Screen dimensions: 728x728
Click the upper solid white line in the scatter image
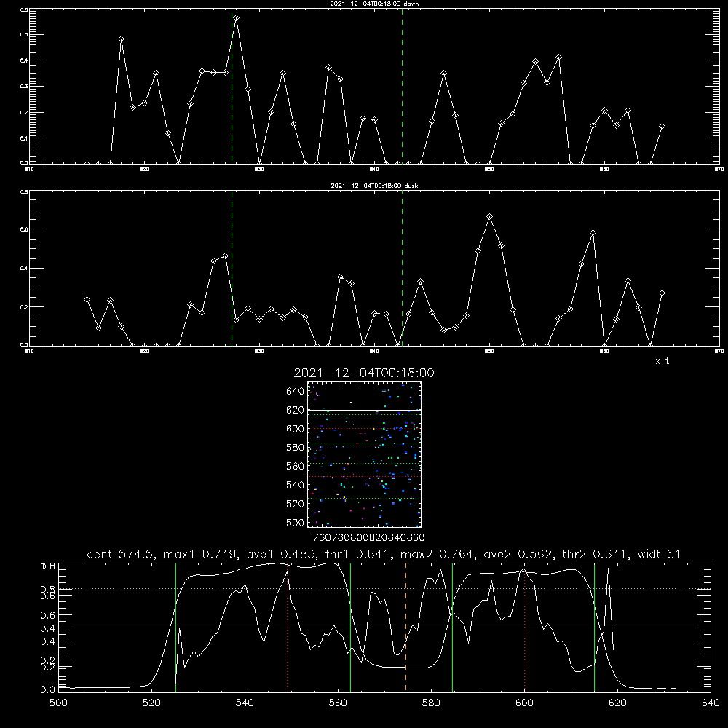[365, 411]
